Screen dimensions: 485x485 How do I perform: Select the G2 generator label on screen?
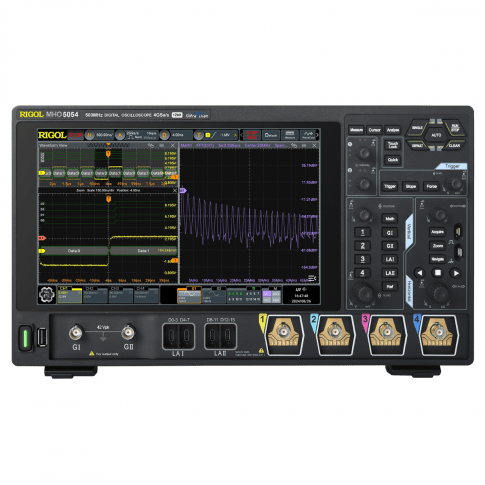219,288
